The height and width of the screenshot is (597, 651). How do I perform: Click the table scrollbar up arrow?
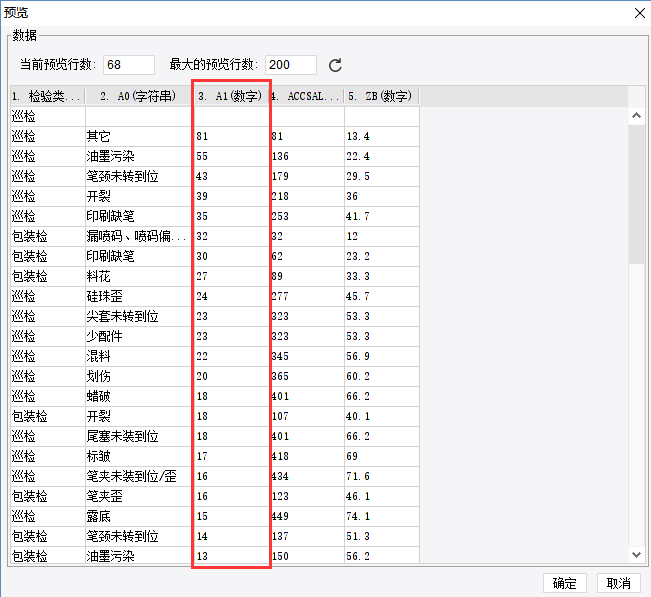click(x=636, y=115)
